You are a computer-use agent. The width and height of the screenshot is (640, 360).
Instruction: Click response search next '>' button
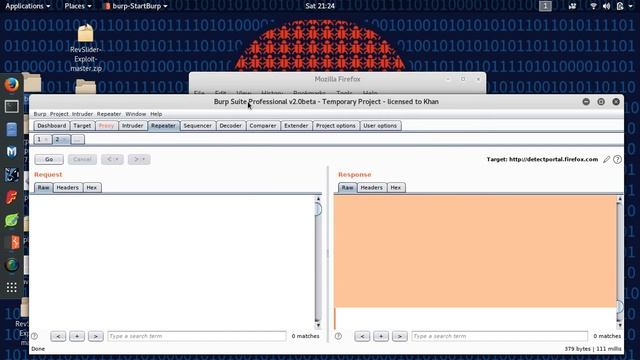pyautogui.click(x=400, y=336)
